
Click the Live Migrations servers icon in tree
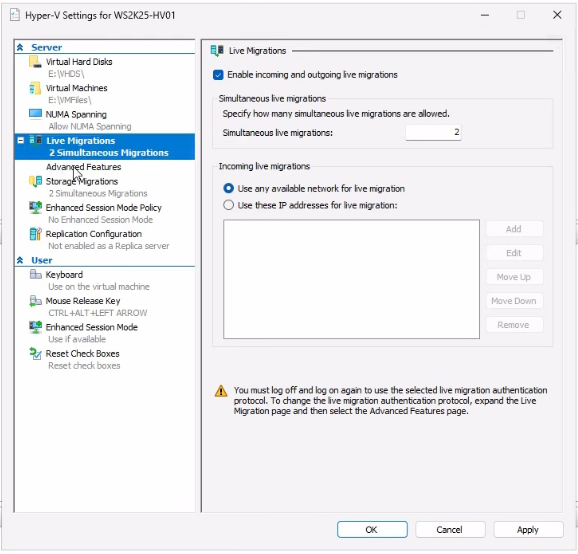[35, 141]
